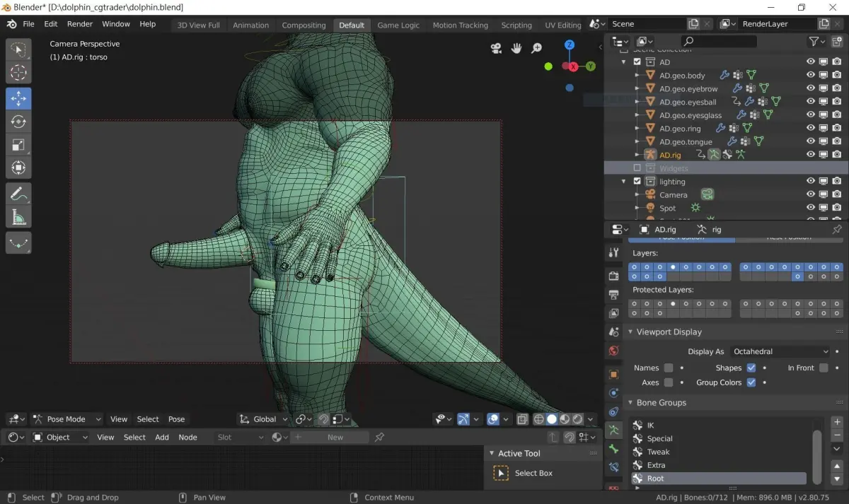The width and height of the screenshot is (849, 504).
Task: Activate the Rotate tool
Action: [x=18, y=122]
